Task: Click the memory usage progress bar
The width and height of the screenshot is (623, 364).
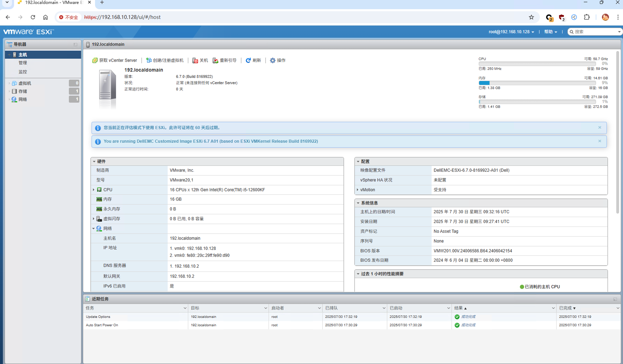Action: tap(537, 83)
